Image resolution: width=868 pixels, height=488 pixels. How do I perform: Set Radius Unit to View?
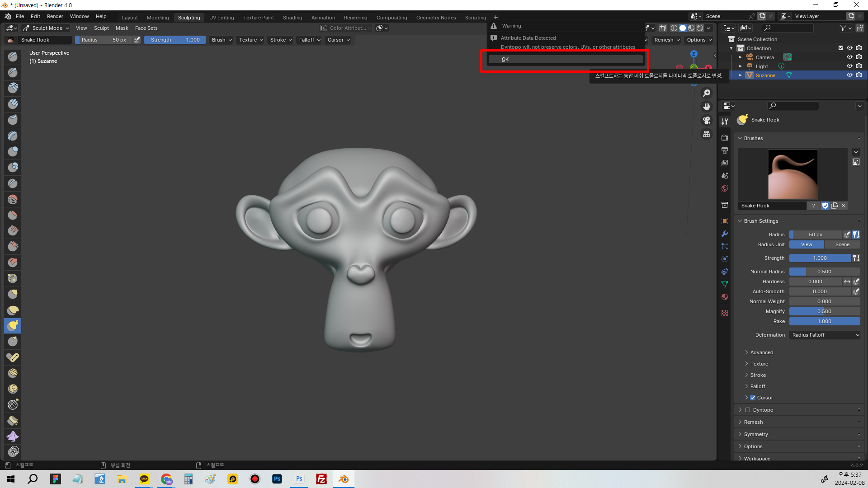coord(807,244)
